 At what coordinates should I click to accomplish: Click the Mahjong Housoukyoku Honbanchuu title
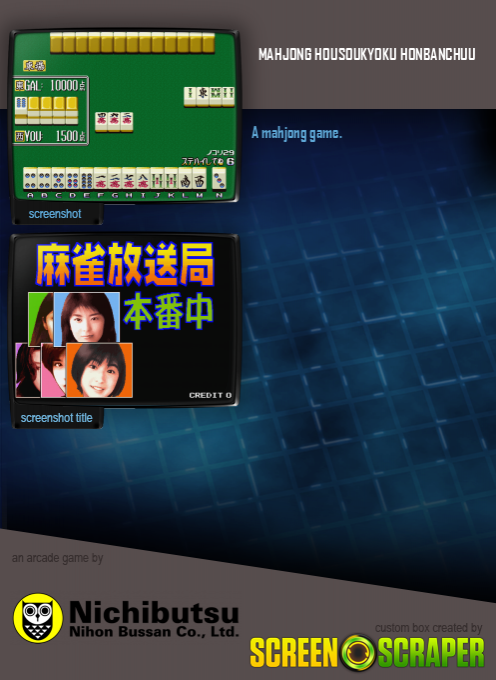(367, 55)
